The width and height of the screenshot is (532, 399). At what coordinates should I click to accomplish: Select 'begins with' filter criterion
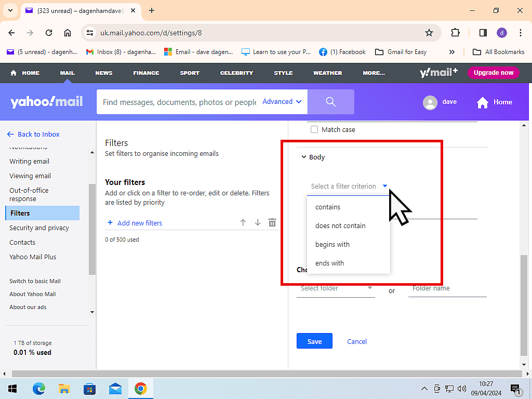pyautogui.click(x=332, y=244)
